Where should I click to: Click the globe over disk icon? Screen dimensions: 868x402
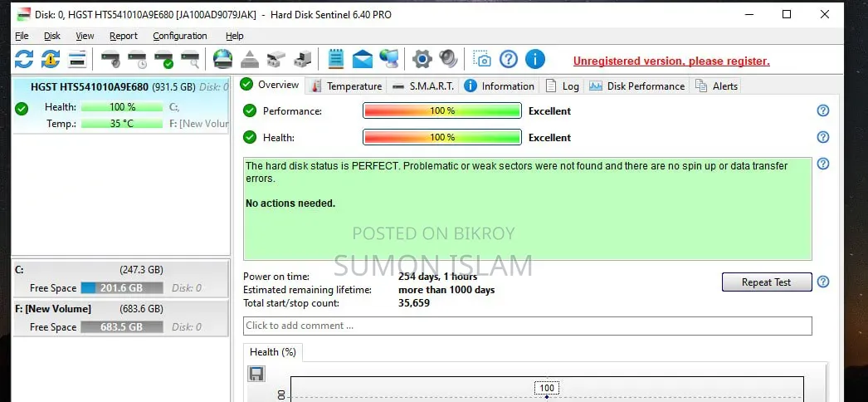(222, 59)
